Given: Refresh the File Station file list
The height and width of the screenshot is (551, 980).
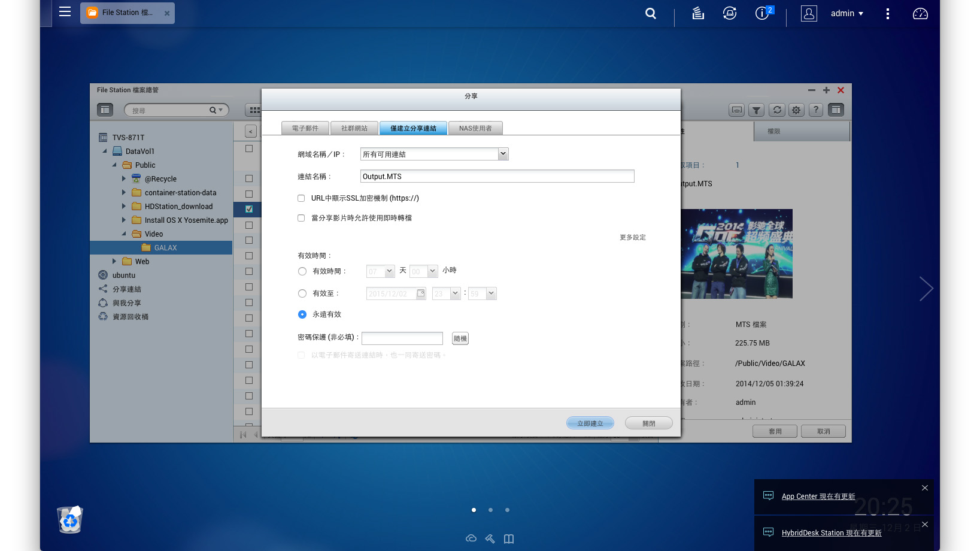Looking at the screenshot, I should (x=777, y=110).
